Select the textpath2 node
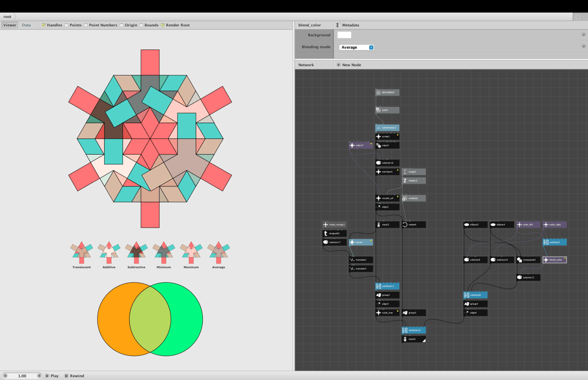The height and width of the screenshot is (380, 588). click(x=335, y=234)
